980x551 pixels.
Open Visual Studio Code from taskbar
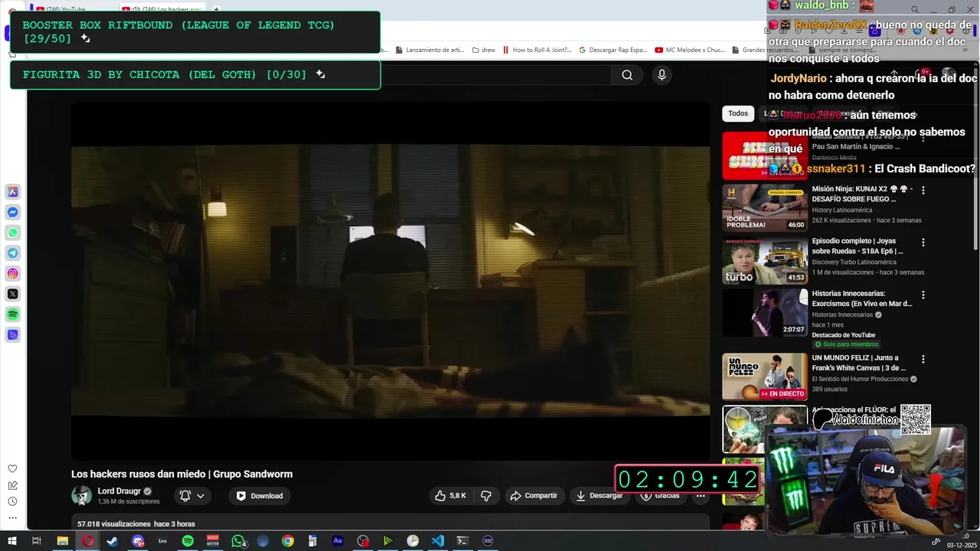(437, 541)
